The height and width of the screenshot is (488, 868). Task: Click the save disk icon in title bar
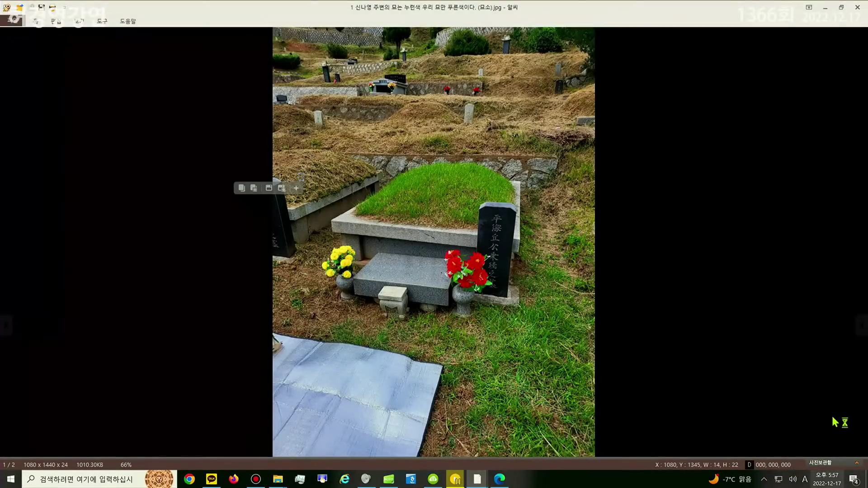click(x=41, y=7)
